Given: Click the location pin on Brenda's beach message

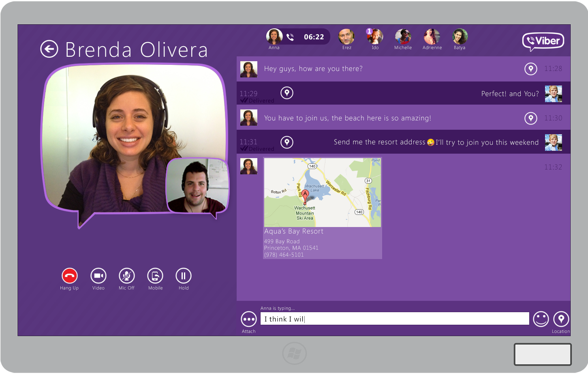Looking at the screenshot, I should [531, 118].
